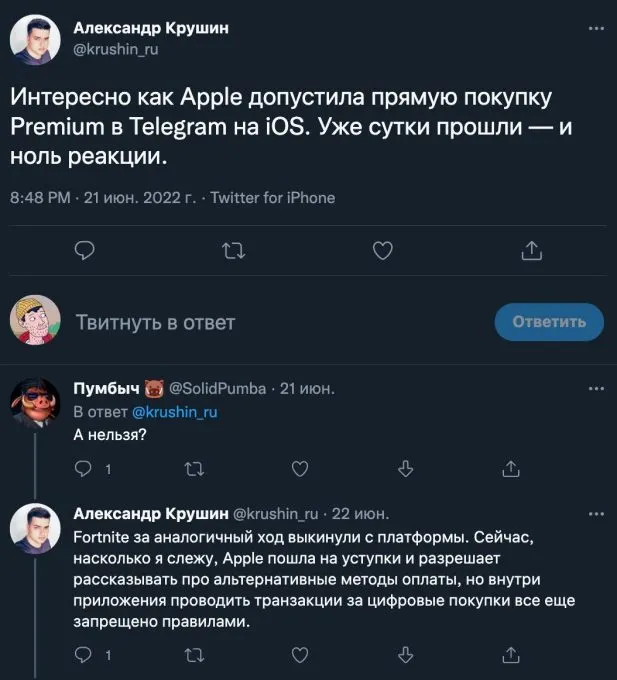Open the more options menu on main tweet
The height and width of the screenshot is (680, 617).
coord(596,29)
